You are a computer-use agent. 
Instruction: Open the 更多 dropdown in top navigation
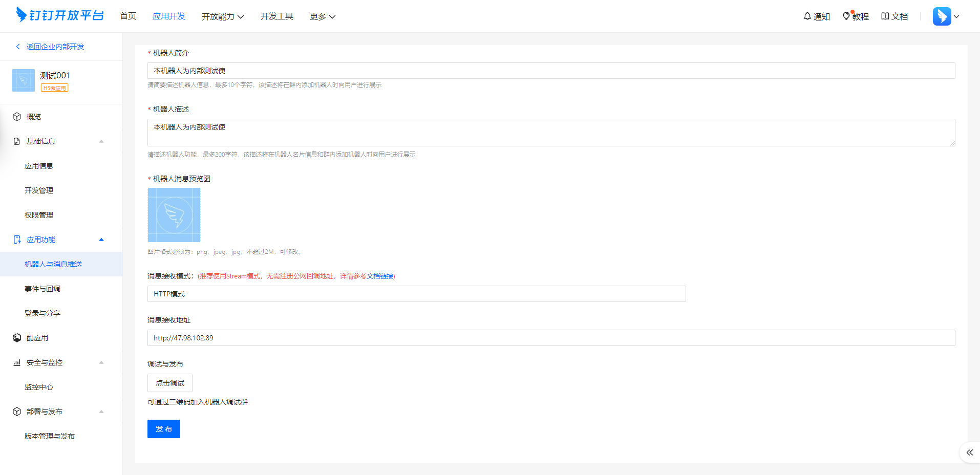pos(322,17)
